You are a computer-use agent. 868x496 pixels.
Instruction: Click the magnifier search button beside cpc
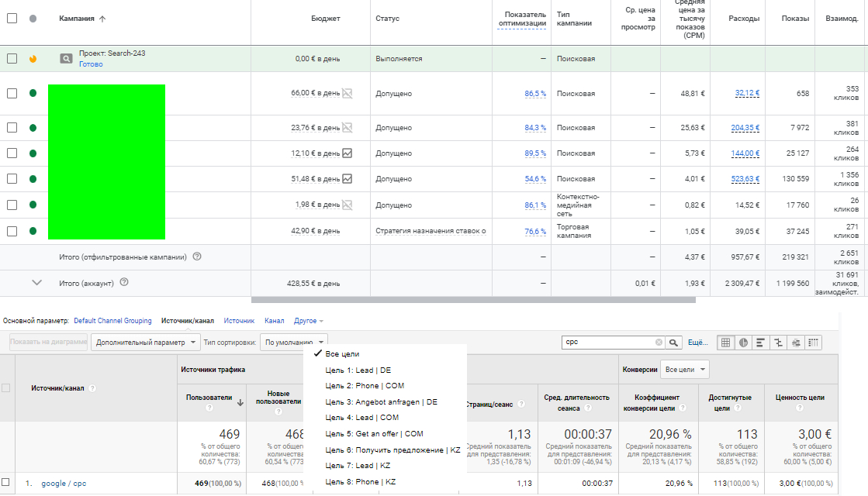click(x=674, y=342)
